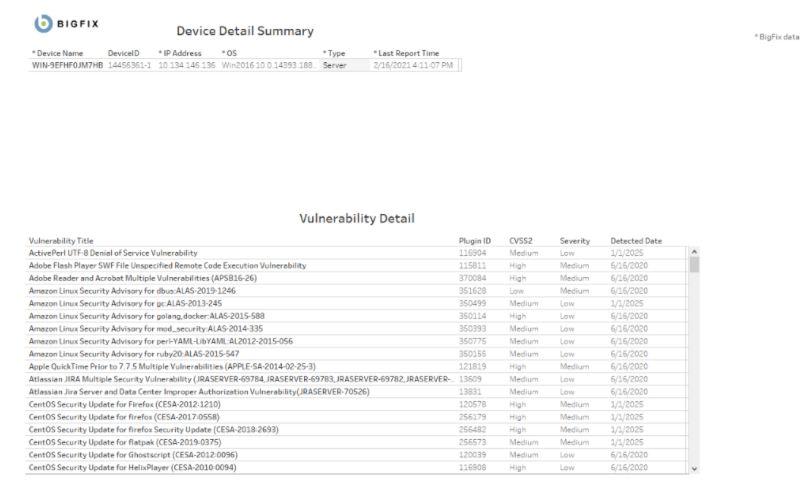
Task: Click the Win2016 OS value
Action: pos(269,65)
